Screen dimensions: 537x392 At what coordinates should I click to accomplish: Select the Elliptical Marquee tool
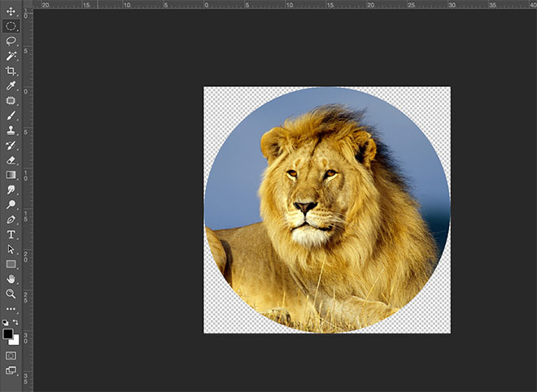(11, 26)
